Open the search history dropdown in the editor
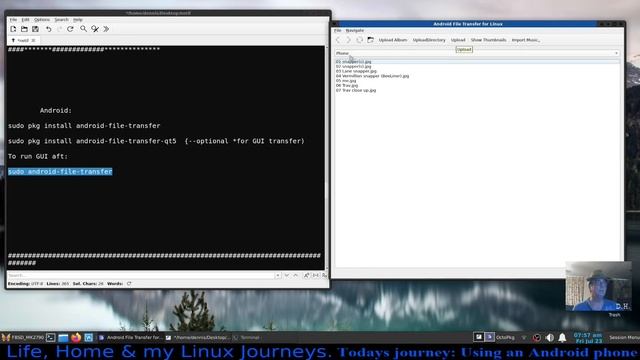The image size is (640, 360). (x=278, y=276)
